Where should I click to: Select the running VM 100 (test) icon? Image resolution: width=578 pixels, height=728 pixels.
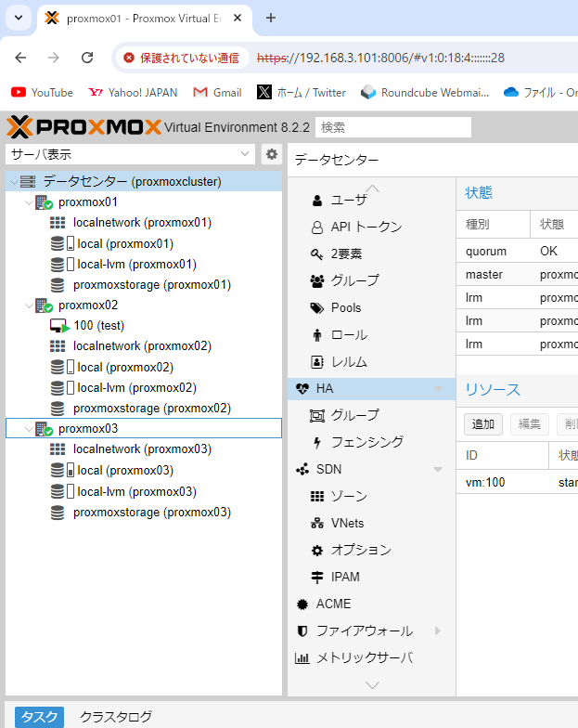coord(59,326)
